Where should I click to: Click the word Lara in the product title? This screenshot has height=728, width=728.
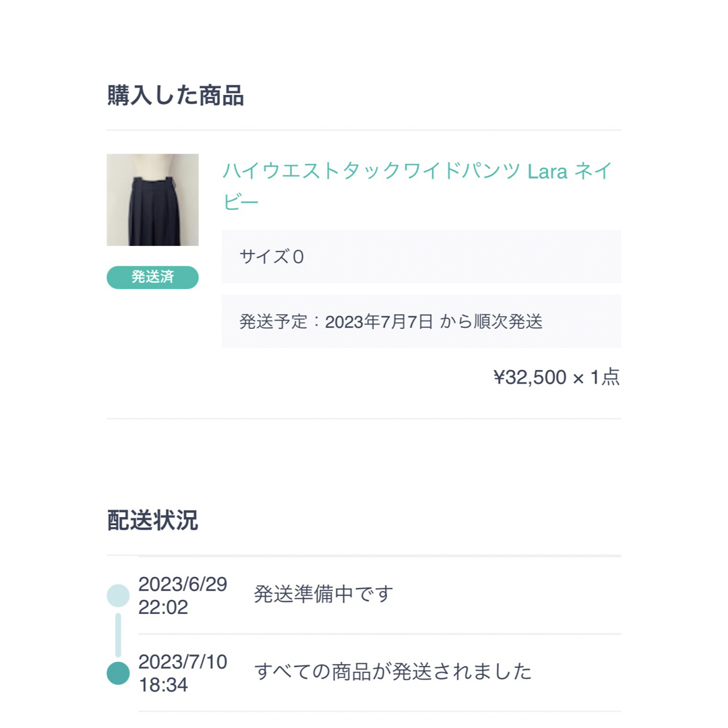(547, 172)
